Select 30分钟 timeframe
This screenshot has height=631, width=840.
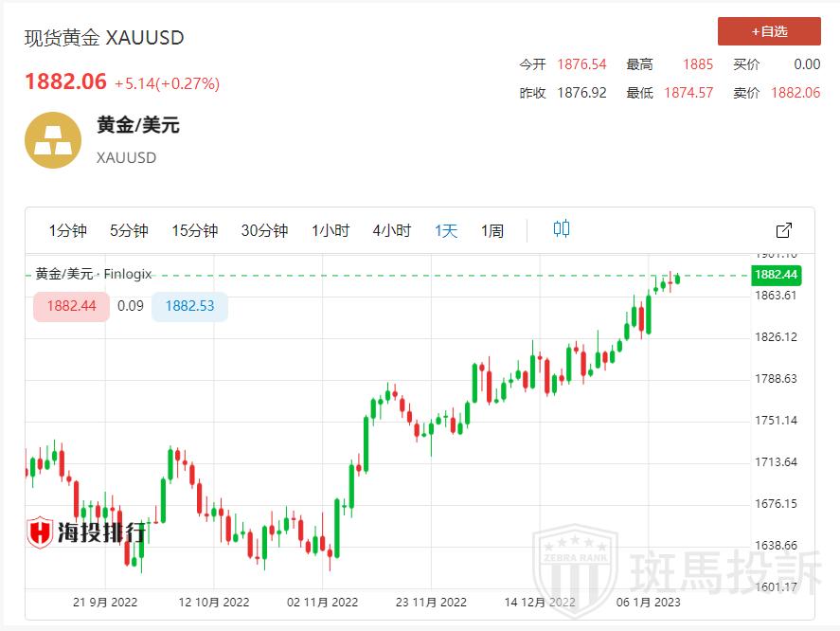tap(264, 231)
